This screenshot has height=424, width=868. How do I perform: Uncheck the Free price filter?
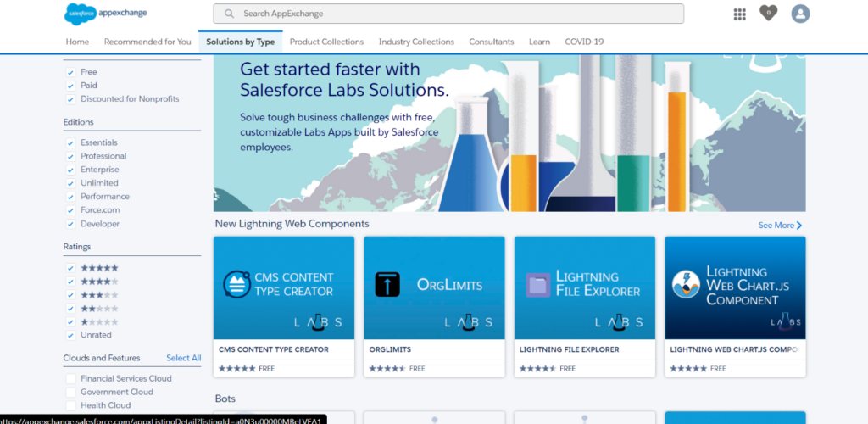70,73
